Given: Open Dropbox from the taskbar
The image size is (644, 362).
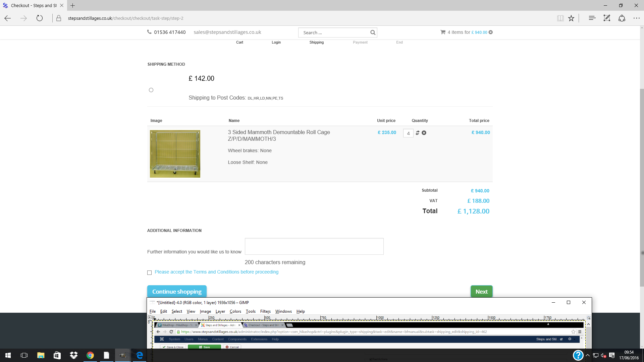Looking at the screenshot, I should point(73,355).
